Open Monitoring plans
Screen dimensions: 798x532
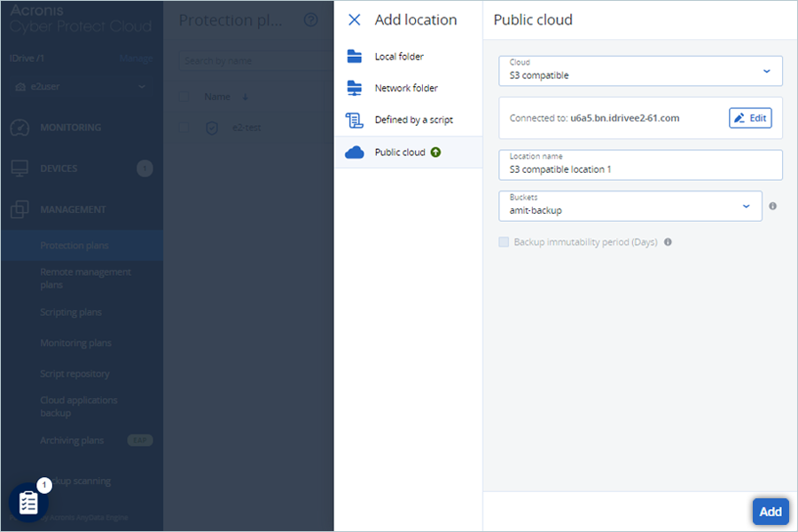pyautogui.click(x=76, y=343)
